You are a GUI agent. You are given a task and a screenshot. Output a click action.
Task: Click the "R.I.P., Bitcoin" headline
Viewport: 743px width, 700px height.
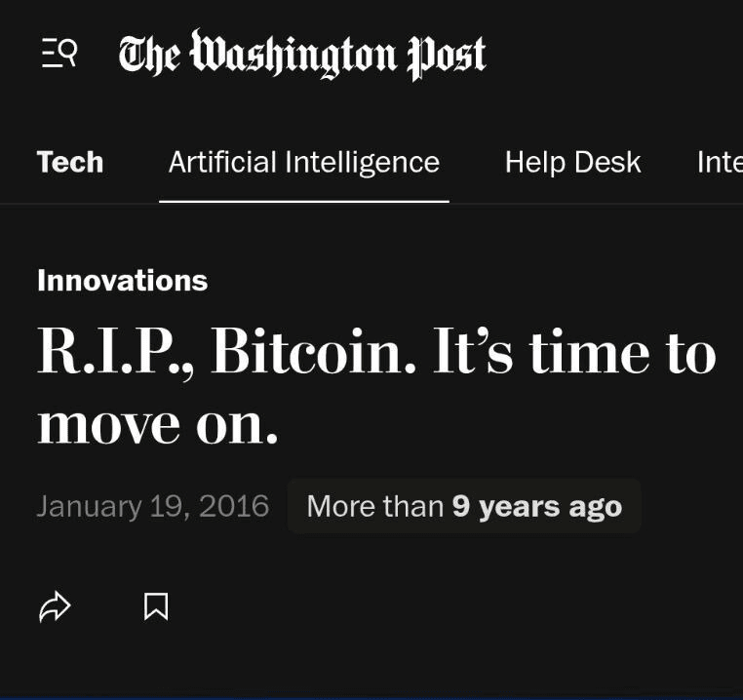pyautogui.click(x=376, y=386)
